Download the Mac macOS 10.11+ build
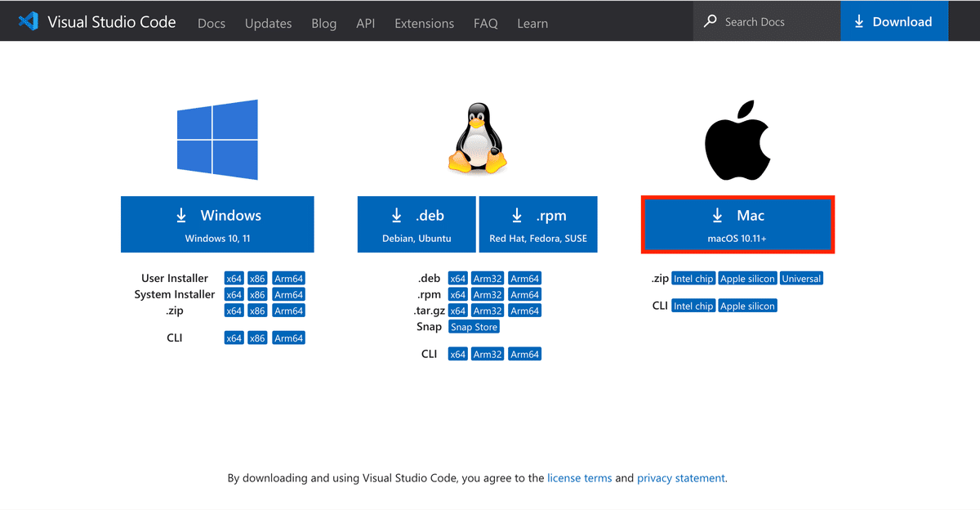Screen dimensions: 980x510 coord(737,224)
